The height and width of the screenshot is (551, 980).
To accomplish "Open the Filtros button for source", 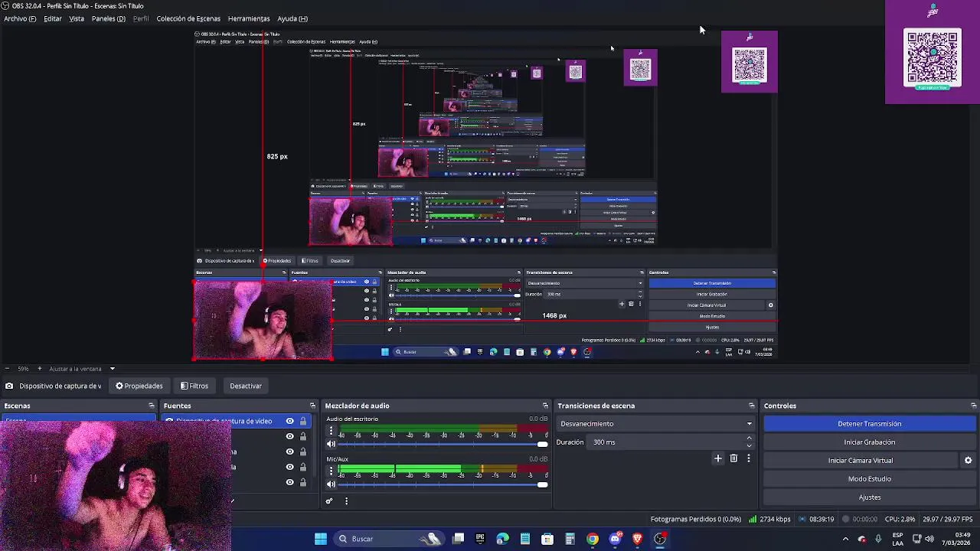I will tap(194, 386).
